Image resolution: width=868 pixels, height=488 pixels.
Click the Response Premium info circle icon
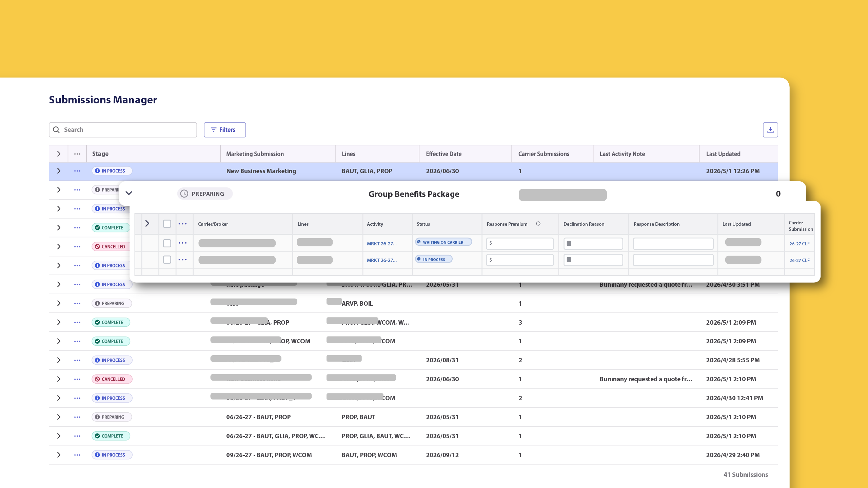click(538, 224)
